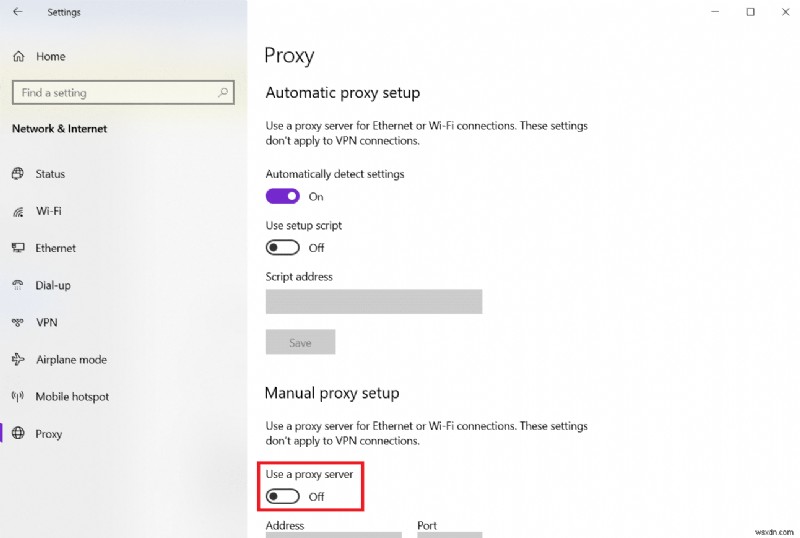
Task: Open the Home icon in sidebar
Action: (18, 57)
